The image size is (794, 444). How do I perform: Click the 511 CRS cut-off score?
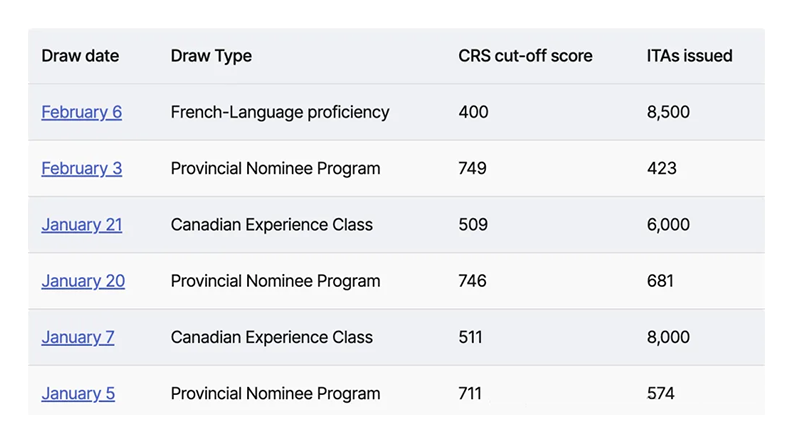click(470, 337)
